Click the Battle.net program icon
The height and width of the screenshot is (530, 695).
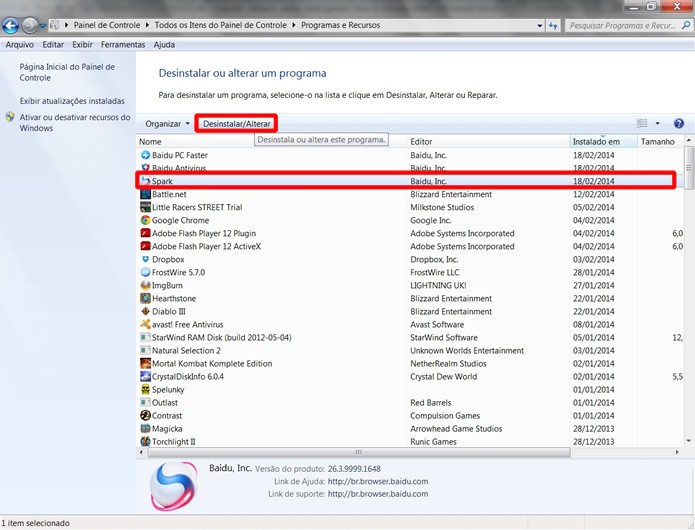[x=145, y=194]
